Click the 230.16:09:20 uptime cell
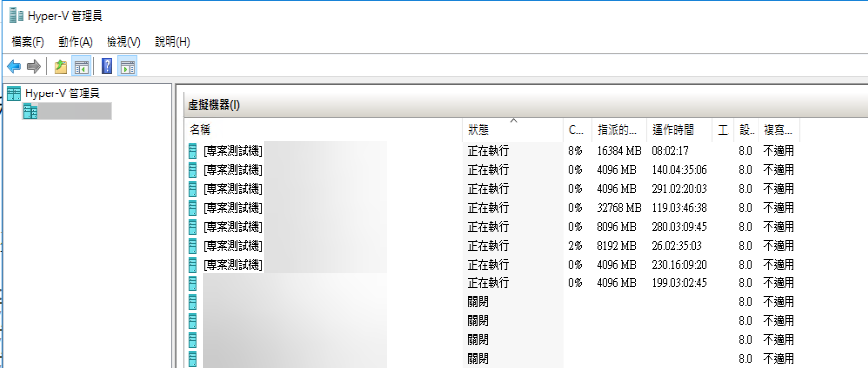The height and width of the screenshot is (368, 868). point(679,264)
